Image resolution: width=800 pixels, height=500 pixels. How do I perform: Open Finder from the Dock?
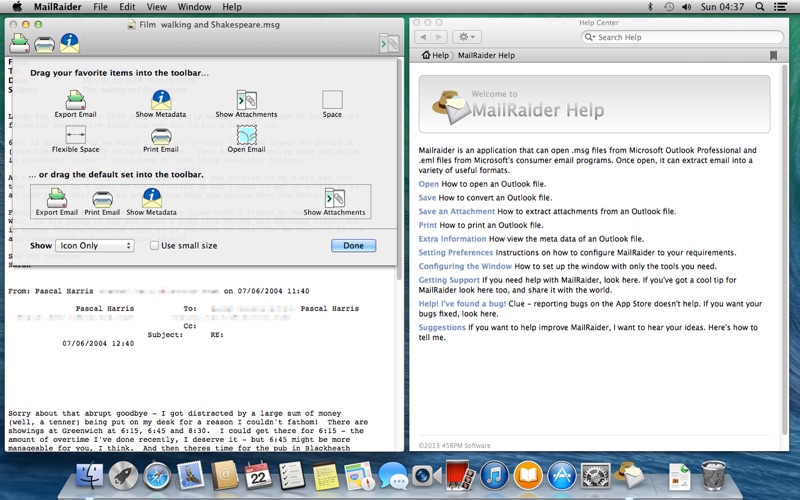click(89, 475)
